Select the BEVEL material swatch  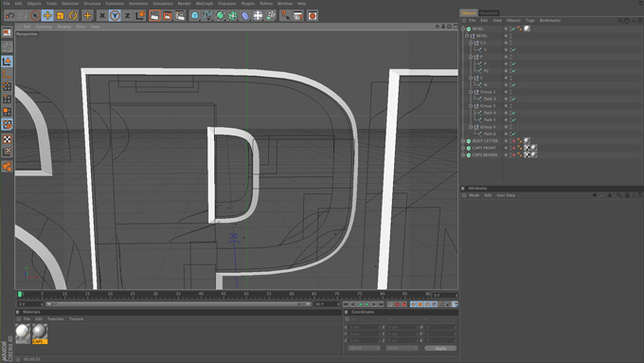click(23, 334)
